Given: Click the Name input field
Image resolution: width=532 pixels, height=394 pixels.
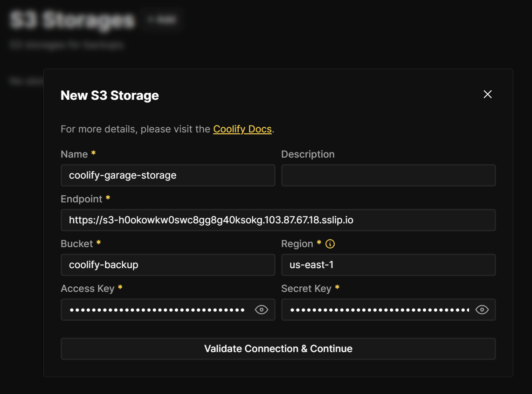Looking at the screenshot, I should point(168,175).
